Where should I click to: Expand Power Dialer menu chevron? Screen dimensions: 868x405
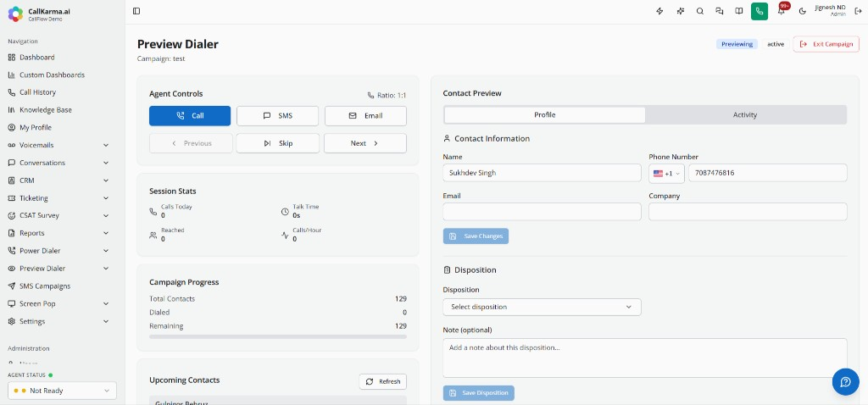click(106, 251)
